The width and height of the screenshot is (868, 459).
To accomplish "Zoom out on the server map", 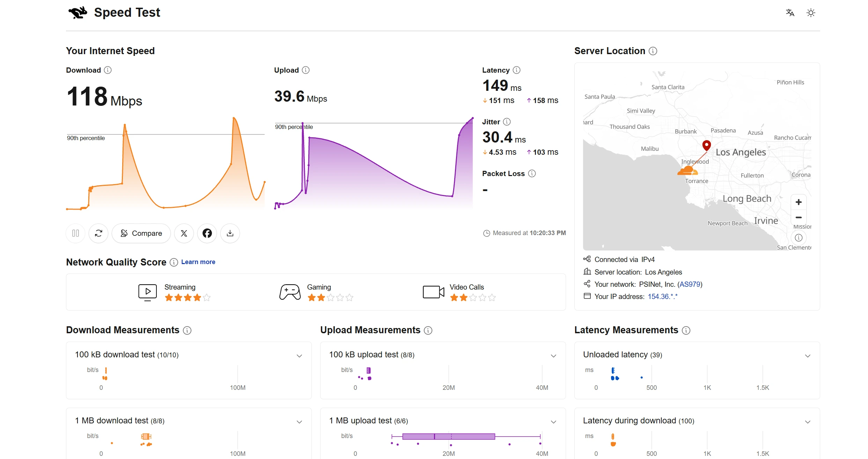I will click(x=799, y=217).
